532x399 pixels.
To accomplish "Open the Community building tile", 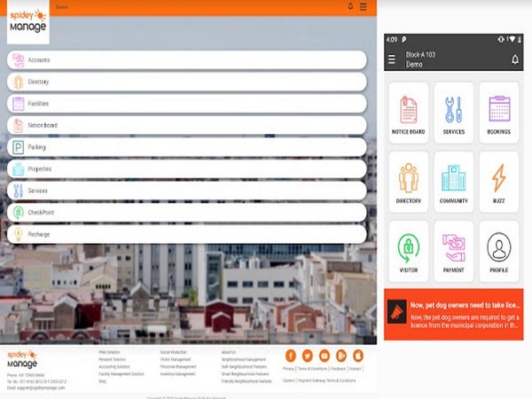I will coord(453,182).
